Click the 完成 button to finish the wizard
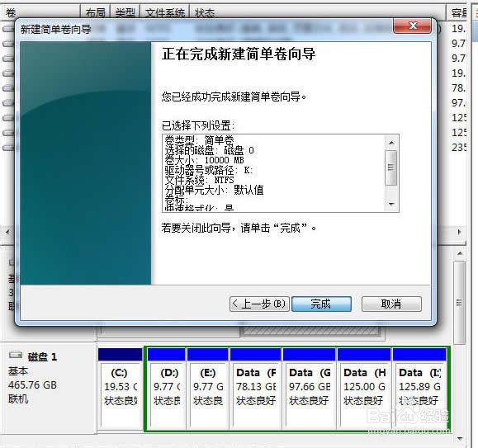The height and width of the screenshot is (448, 478). click(321, 304)
